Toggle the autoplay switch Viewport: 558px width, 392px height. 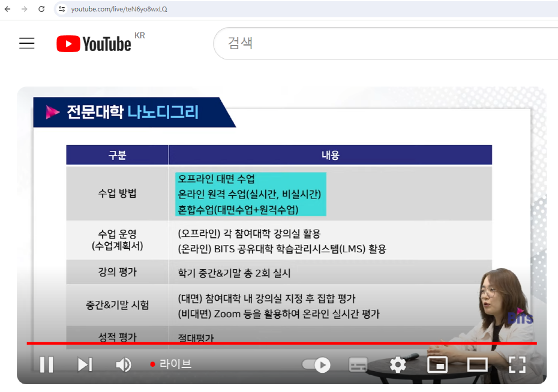pos(316,365)
